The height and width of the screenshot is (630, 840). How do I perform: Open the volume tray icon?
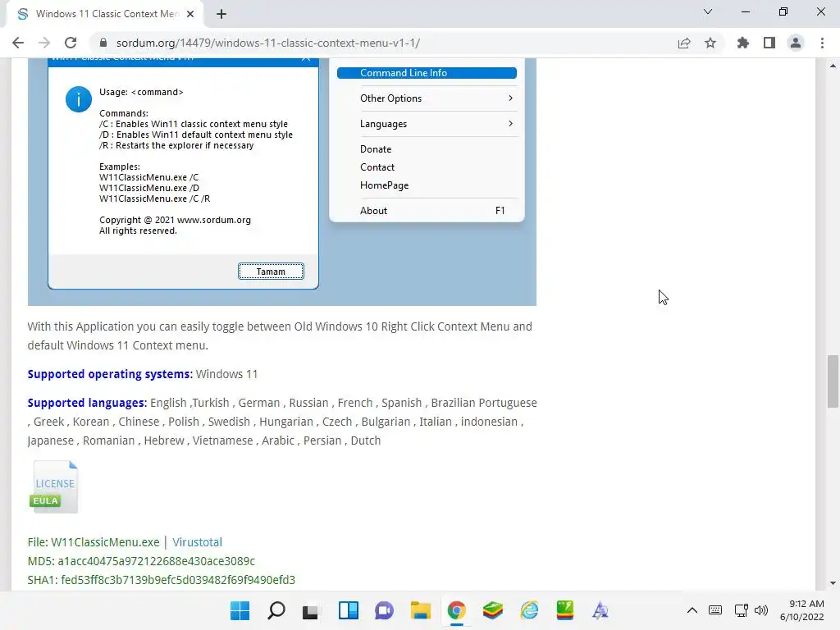pos(761,610)
